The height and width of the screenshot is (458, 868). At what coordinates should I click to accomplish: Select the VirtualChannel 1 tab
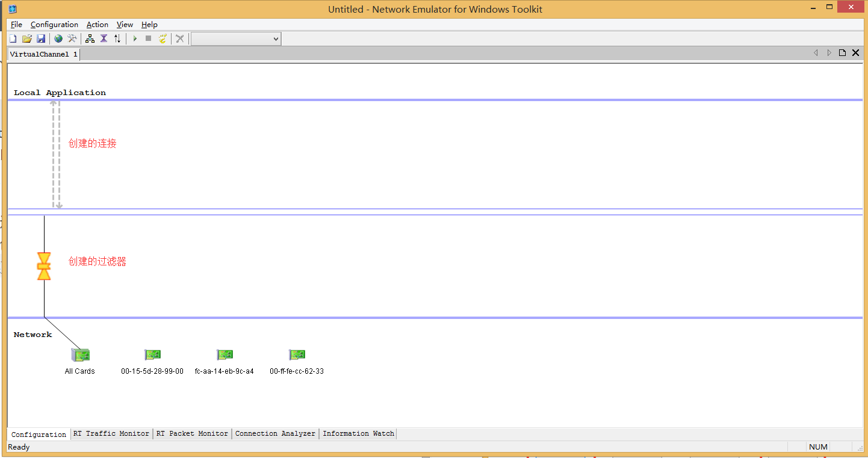coord(43,54)
